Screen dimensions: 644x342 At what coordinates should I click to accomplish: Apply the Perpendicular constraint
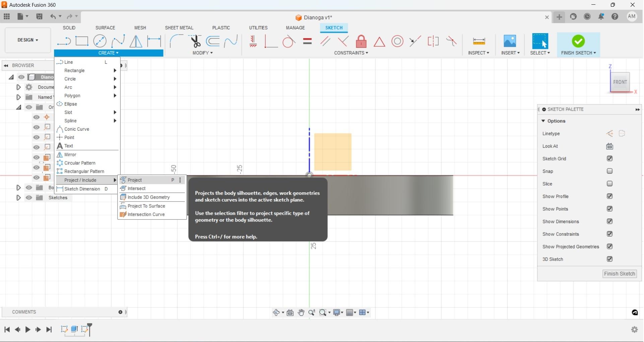coord(343,41)
